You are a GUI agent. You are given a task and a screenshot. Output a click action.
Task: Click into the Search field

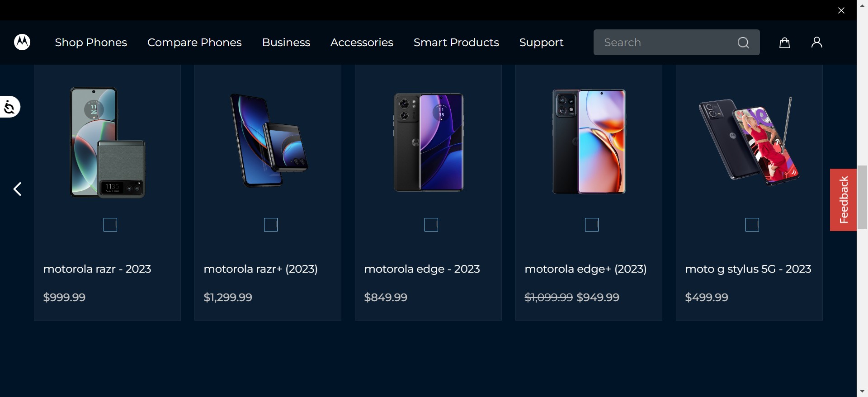pos(665,43)
